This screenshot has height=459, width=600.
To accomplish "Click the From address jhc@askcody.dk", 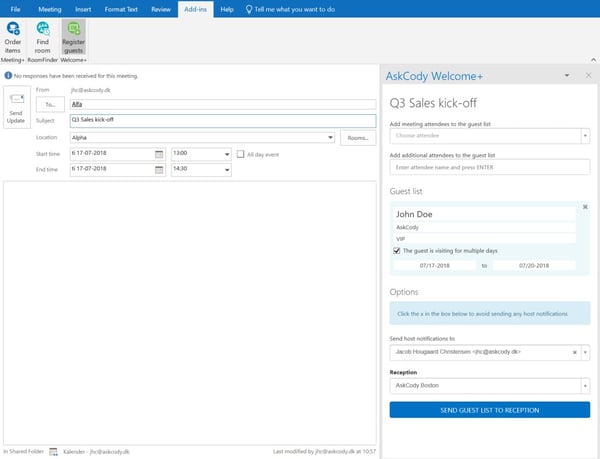I will [x=91, y=90].
